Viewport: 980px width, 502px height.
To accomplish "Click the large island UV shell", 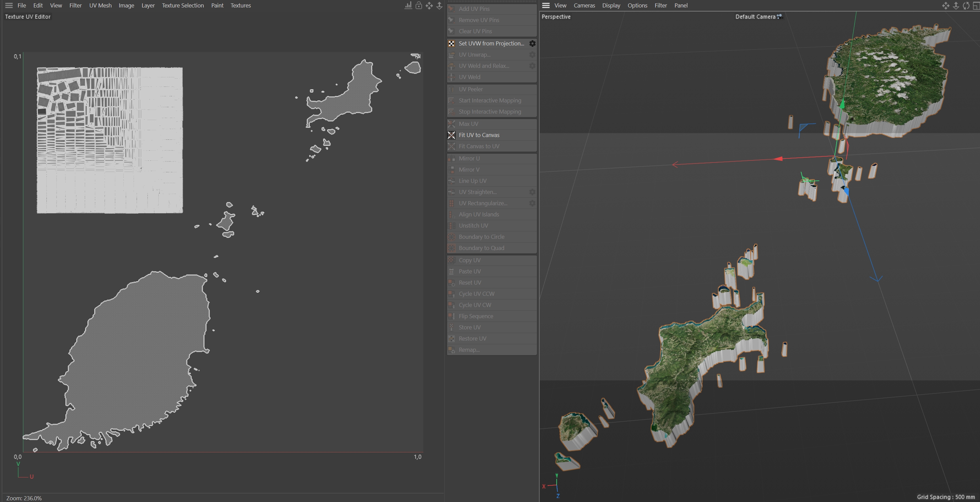I will [x=141, y=354].
